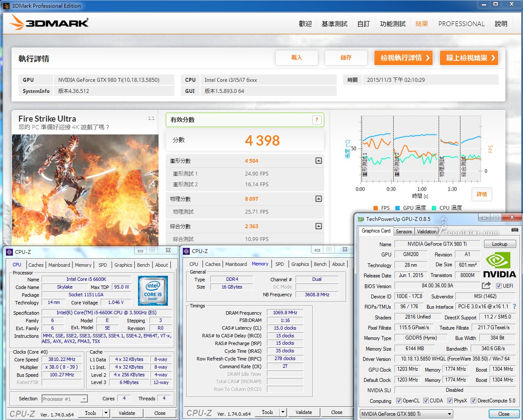Maximize the 3DMark Professional Edition window
The image size is (523, 420).
tap(496, 4)
